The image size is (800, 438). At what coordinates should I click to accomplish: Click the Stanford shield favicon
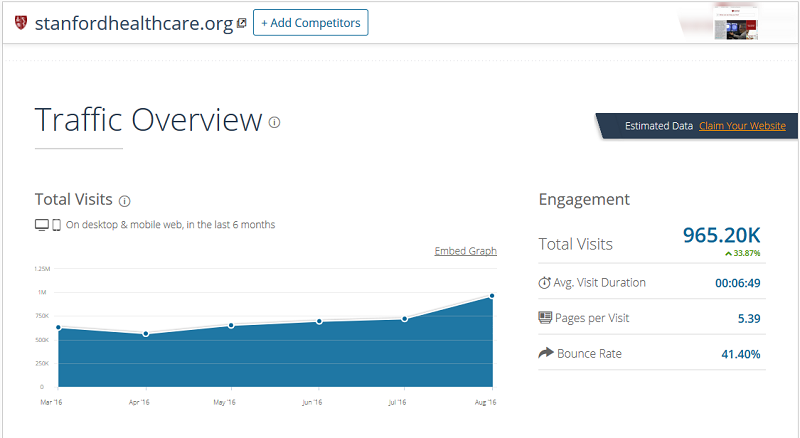[x=21, y=22]
